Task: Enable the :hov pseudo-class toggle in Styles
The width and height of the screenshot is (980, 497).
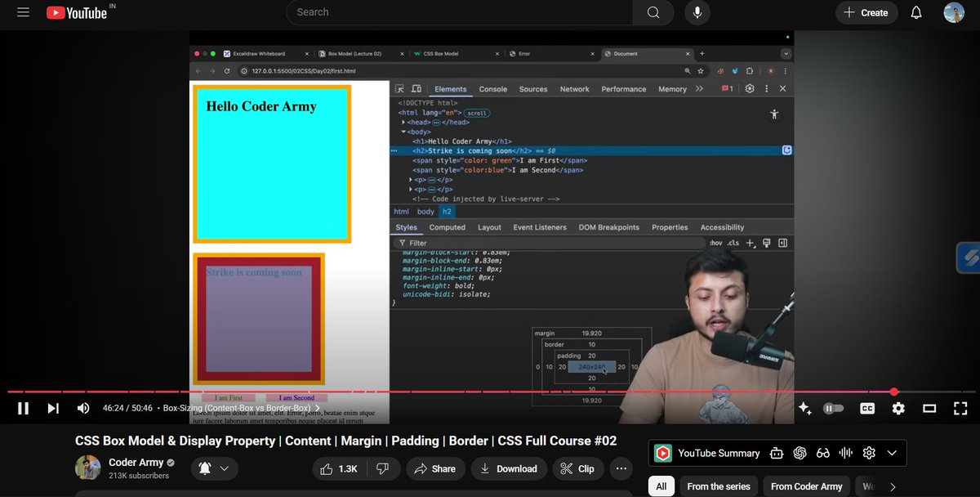Action: coord(715,243)
